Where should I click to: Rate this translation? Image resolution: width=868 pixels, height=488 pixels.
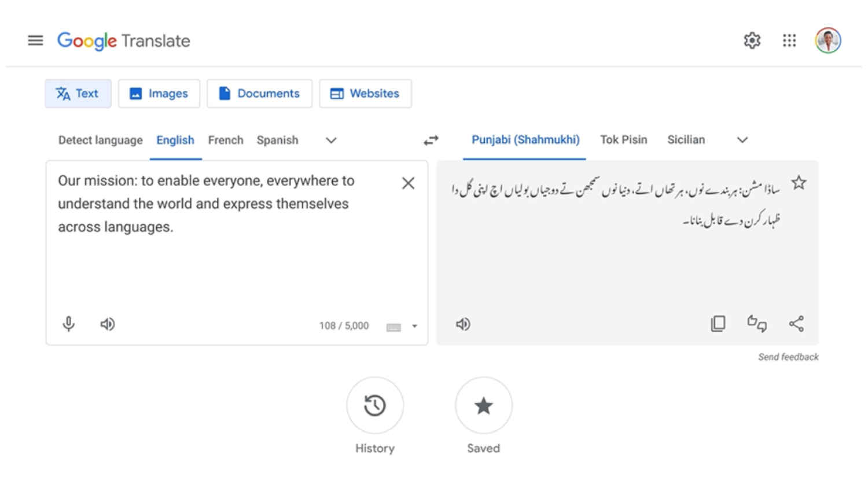[757, 324]
